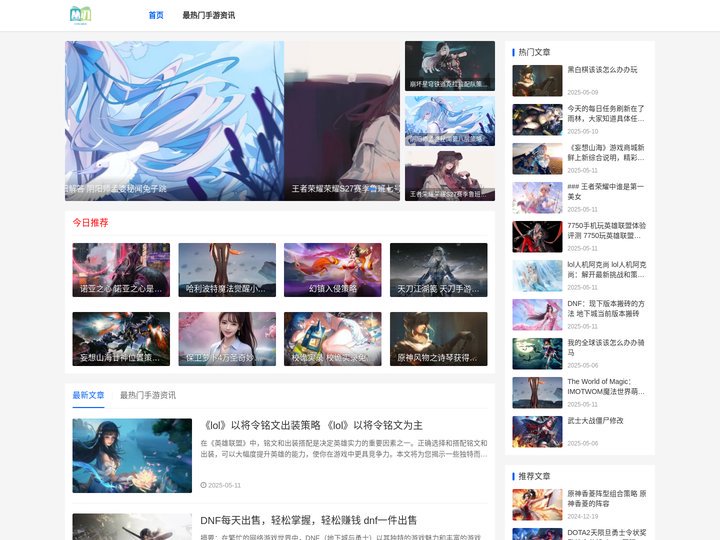Open hot article 7750手机玩英雄联盟体验评测
The image size is (720, 540).
pos(607,231)
